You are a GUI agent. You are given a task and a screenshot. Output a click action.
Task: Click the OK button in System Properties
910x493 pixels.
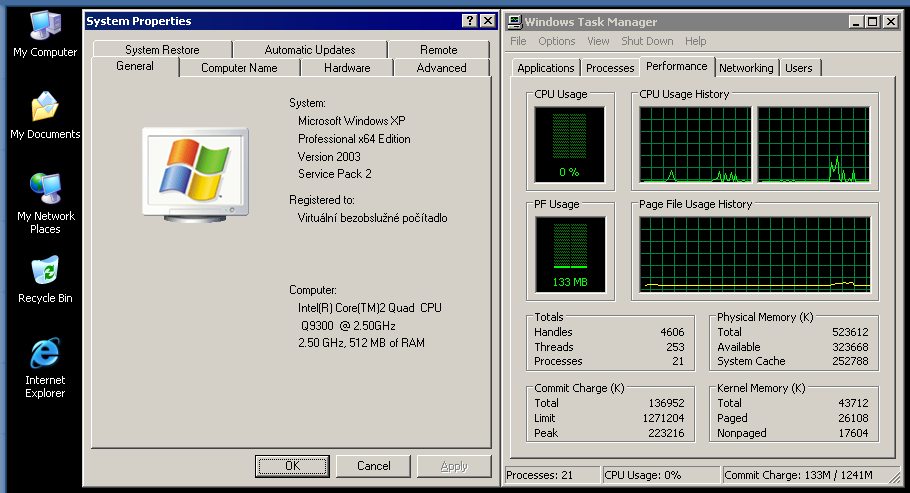pyautogui.click(x=292, y=466)
